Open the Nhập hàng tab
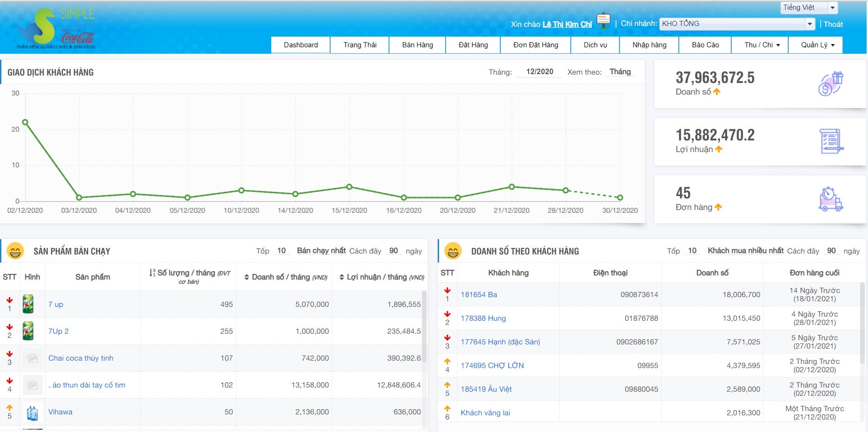 649,45
